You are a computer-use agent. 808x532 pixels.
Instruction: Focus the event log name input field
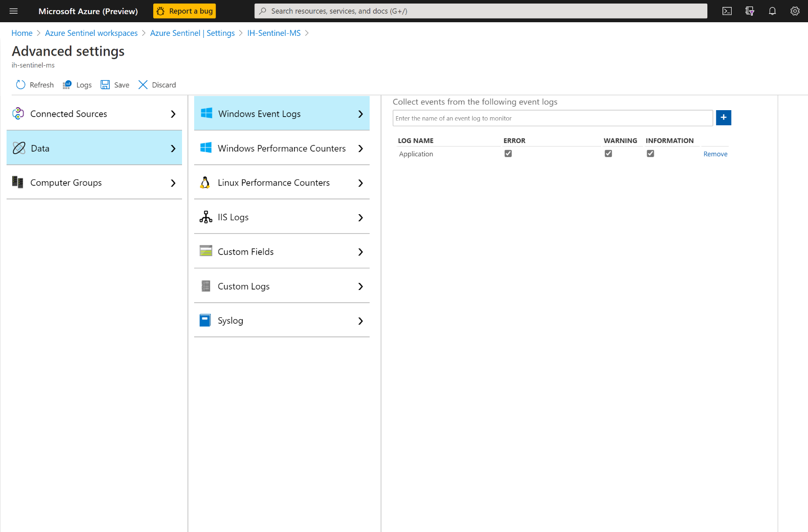(553, 118)
